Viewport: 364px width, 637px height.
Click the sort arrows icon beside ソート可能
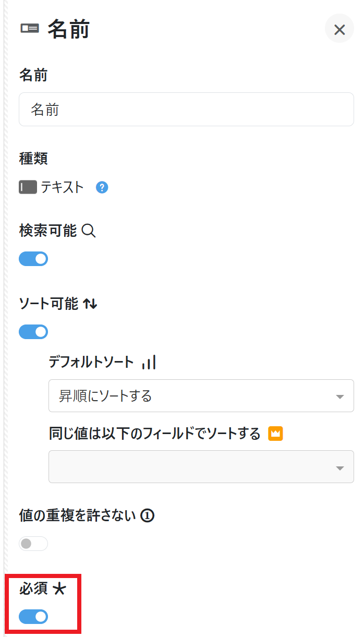pyautogui.click(x=90, y=304)
